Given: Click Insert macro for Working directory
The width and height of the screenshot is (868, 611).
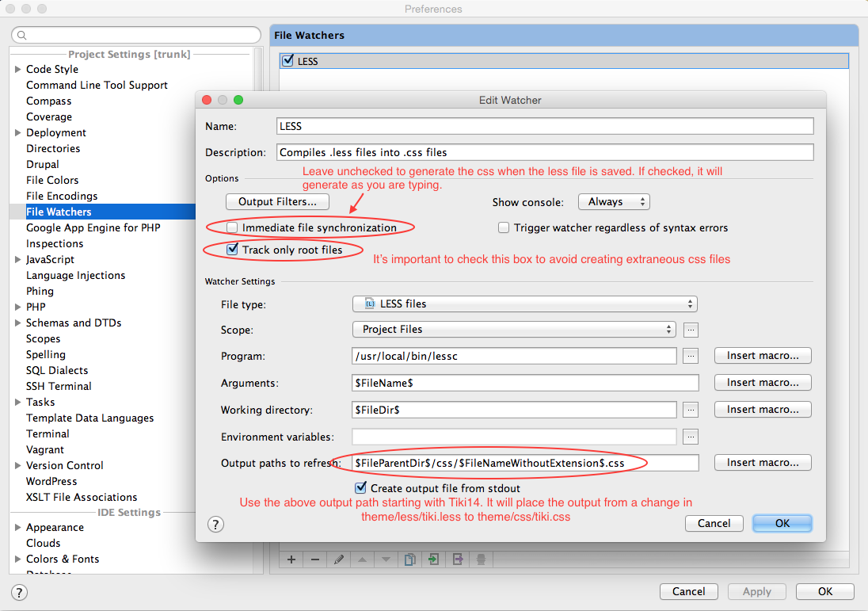Looking at the screenshot, I should pos(763,410).
